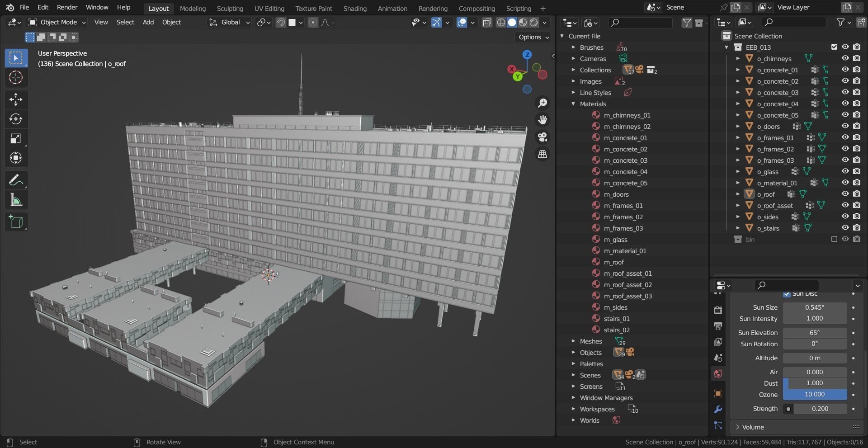The height and width of the screenshot is (448, 868).
Task: Select the Add Cube tool
Action: [x=16, y=222]
